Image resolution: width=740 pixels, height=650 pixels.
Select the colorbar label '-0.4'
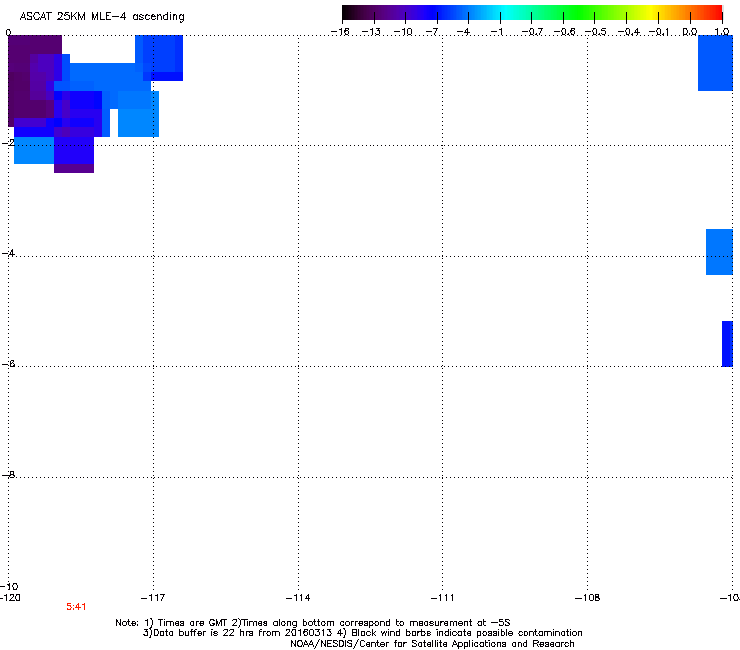(x=628, y=32)
